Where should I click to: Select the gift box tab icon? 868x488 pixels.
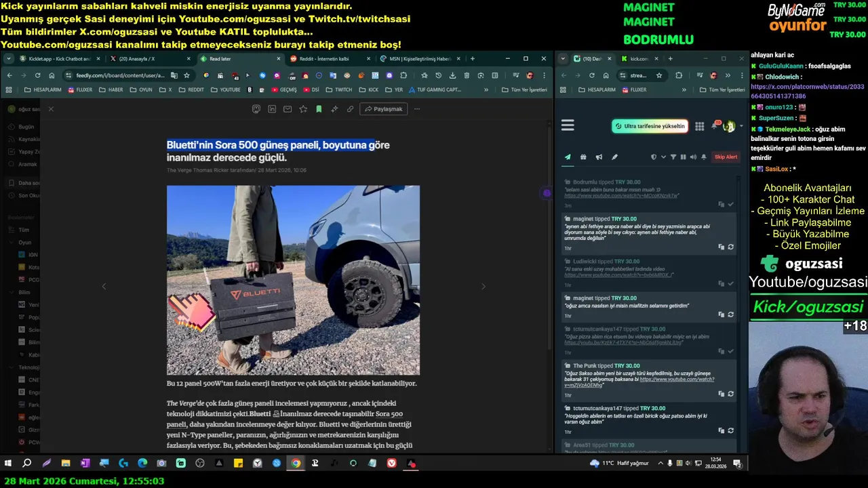click(583, 157)
